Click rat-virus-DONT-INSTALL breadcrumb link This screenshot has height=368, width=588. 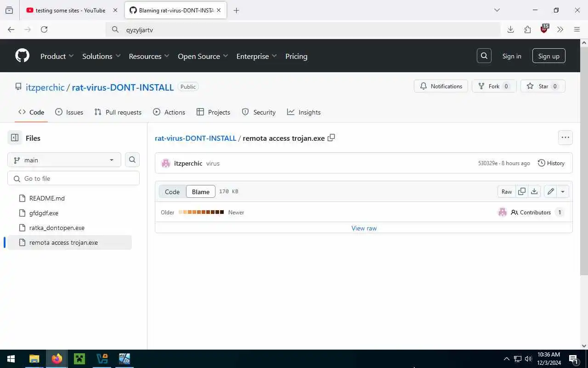pyautogui.click(x=196, y=138)
